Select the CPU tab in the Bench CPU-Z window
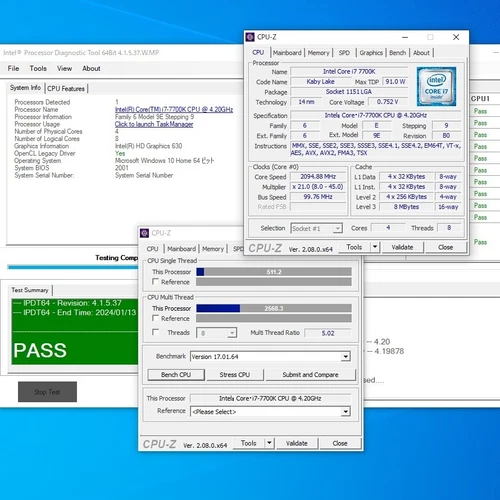 click(152, 249)
